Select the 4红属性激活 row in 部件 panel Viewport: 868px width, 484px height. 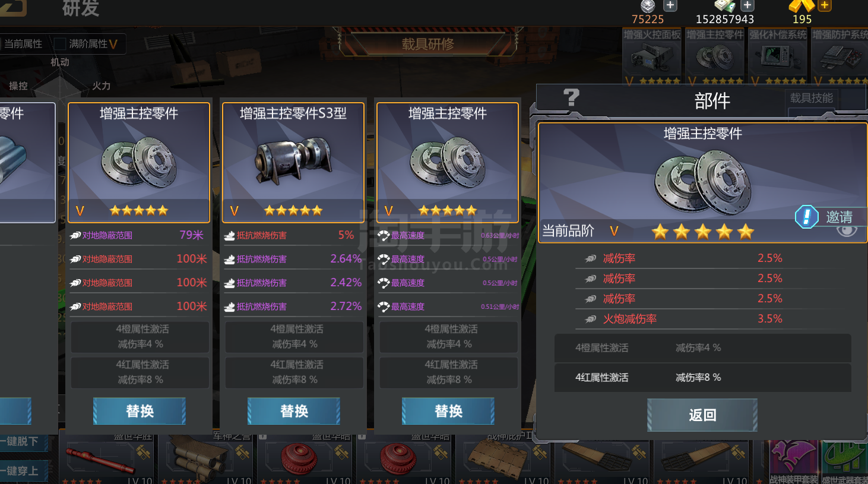pos(703,377)
